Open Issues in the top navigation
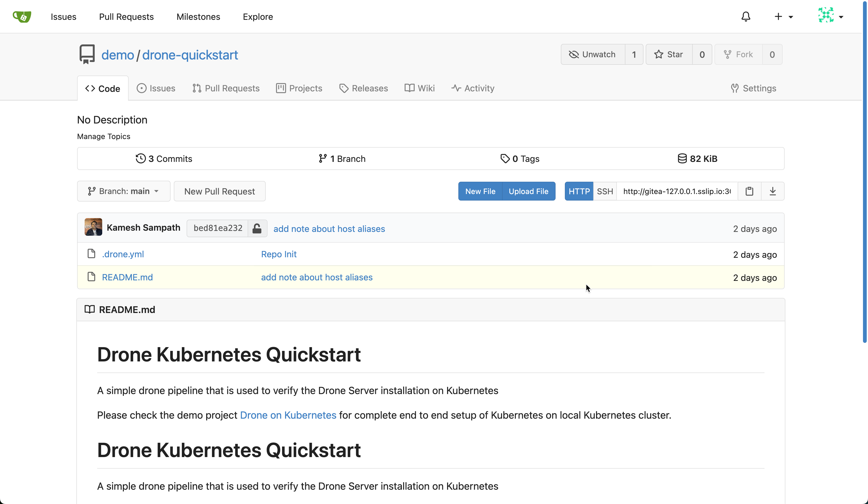 pos(63,17)
